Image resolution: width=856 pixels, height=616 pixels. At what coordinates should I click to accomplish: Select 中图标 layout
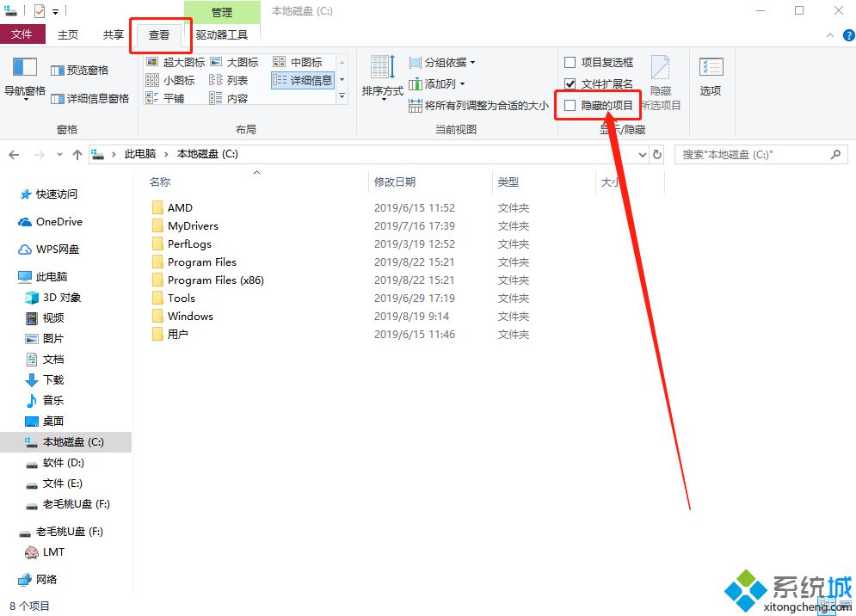(298, 62)
